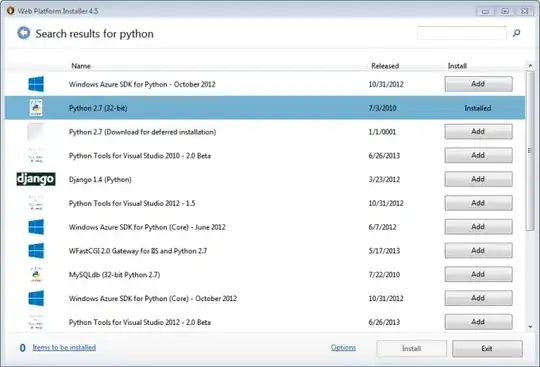This screenshot has height=367, width=540.
Task: Click the Released column header
Action: coord(385,66)
